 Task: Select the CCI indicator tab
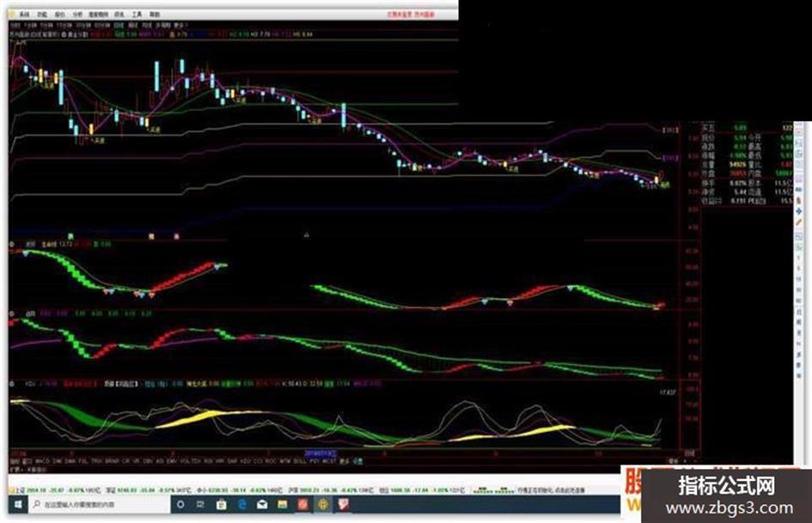point(259,460)
